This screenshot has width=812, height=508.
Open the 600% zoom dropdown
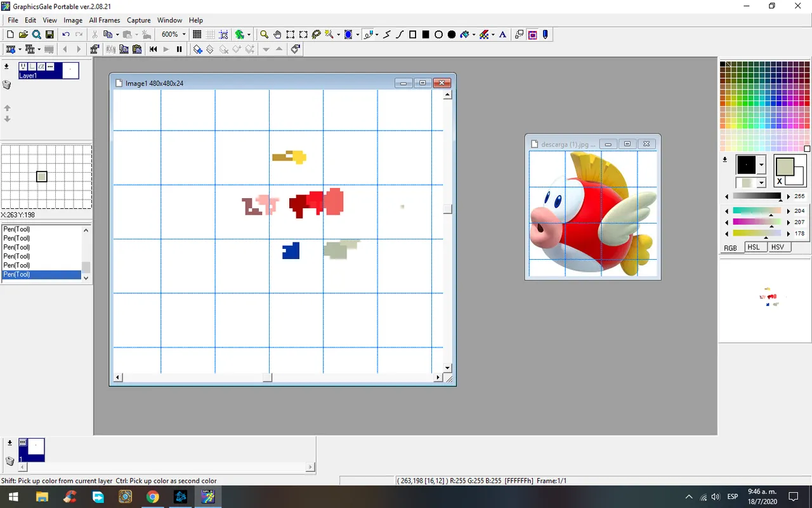184,34
